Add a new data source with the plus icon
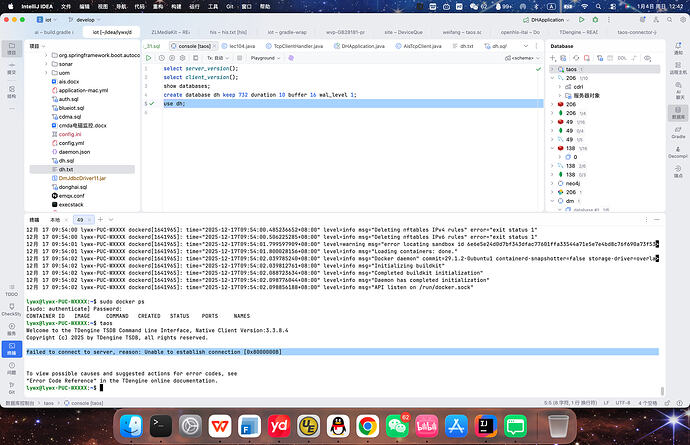This screenshot has height=445, width=690. point(554,58)
